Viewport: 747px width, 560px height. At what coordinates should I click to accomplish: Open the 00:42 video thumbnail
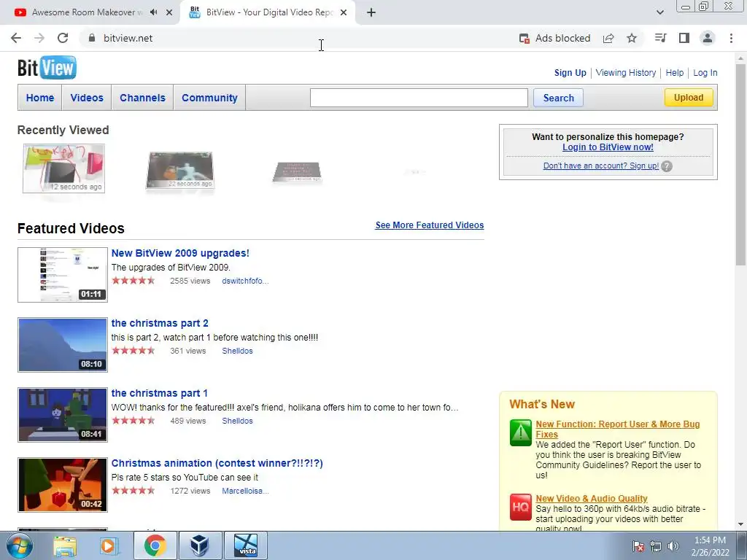(63, 485)
